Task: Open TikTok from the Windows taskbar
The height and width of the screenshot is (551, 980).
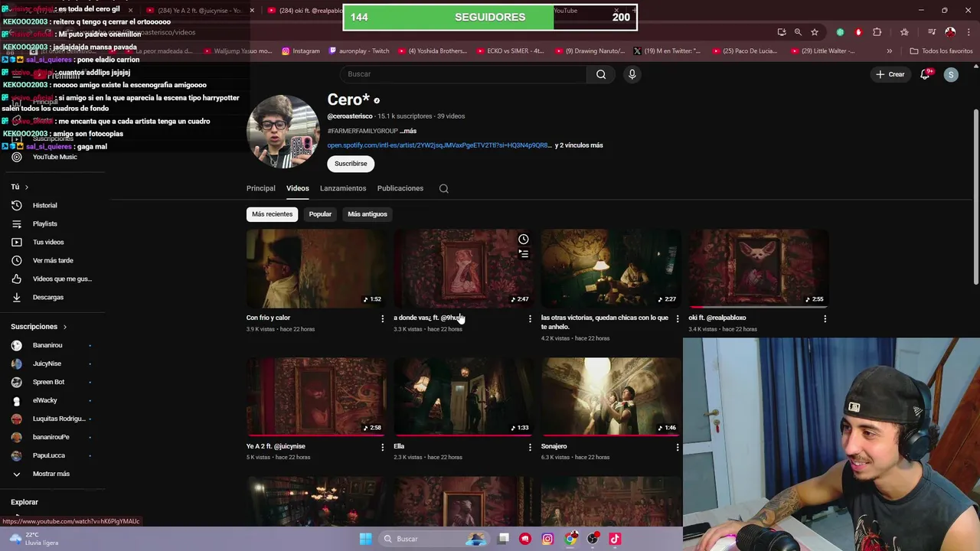Action: (615, 539)
